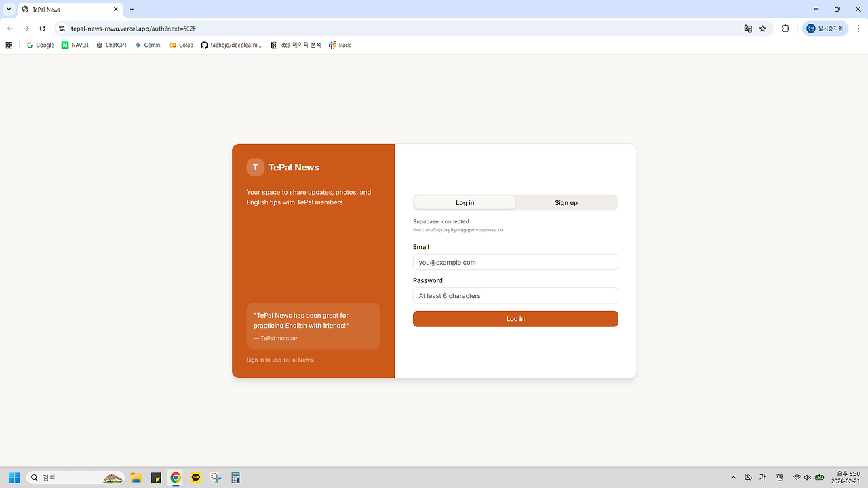This screenshot has height=488, width=868.
Task: Show hidden system tray icons
Action: [733, 478]
